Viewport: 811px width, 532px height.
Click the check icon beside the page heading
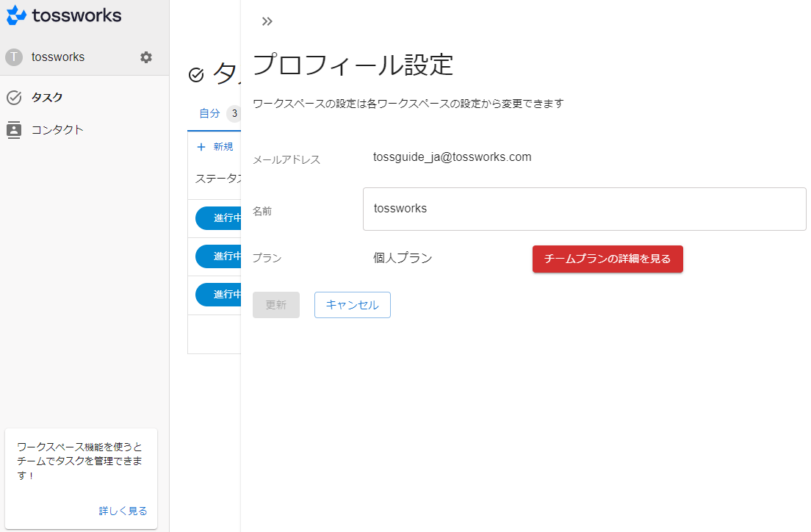point(196,74)
